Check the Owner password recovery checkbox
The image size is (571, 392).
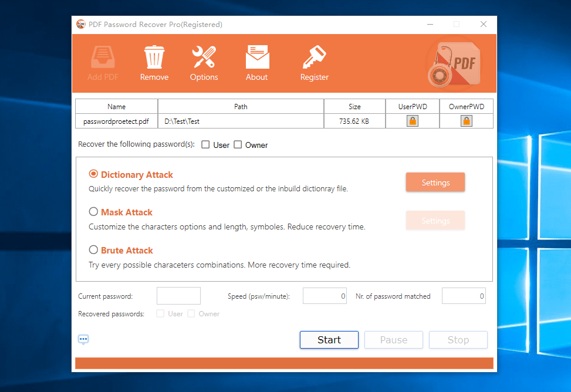tap(238, 144)
